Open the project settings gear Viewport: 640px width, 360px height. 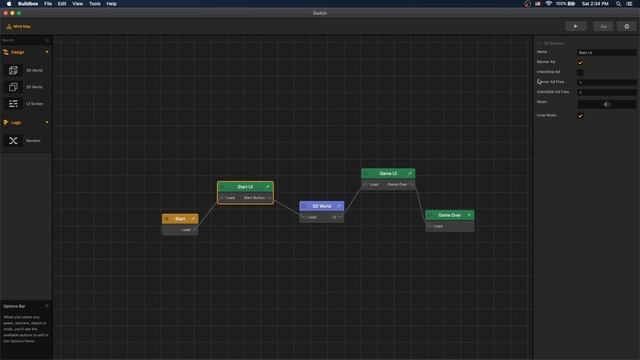click(x=627, y=27)
